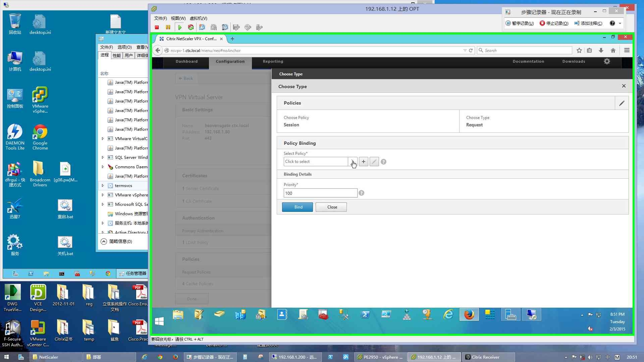Viewport: 644px width, 362px height.
Task: Open VMware vSphere Client desktop icon
Action: click(40, 100)
